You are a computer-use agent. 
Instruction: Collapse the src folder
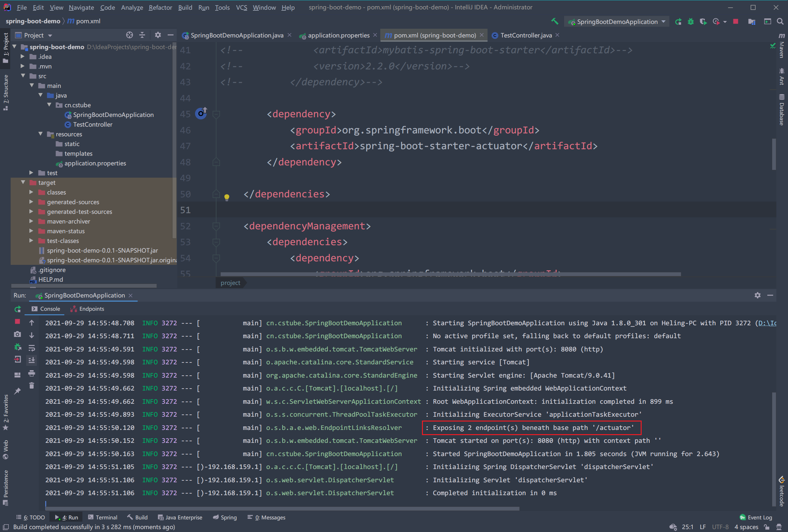(23, 76)
